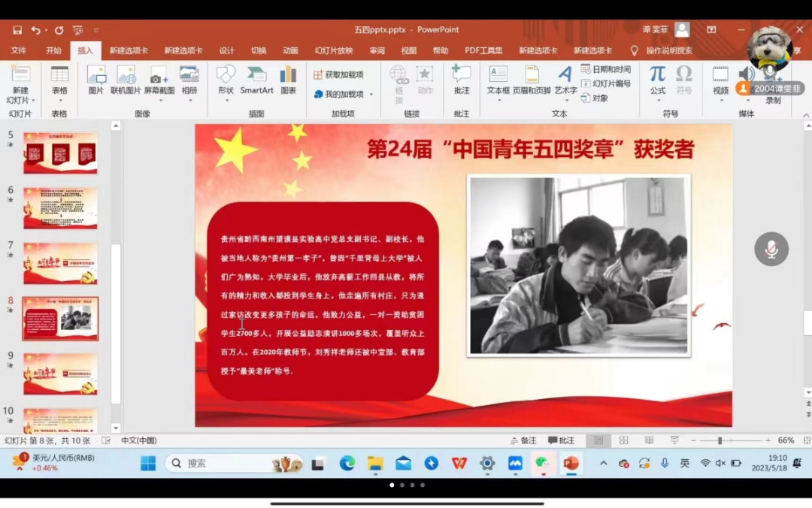Insert 页眉和页脚 header and footer
This screenshot has height=508, width=812.
pyautogui.click(x=532, y=80)
